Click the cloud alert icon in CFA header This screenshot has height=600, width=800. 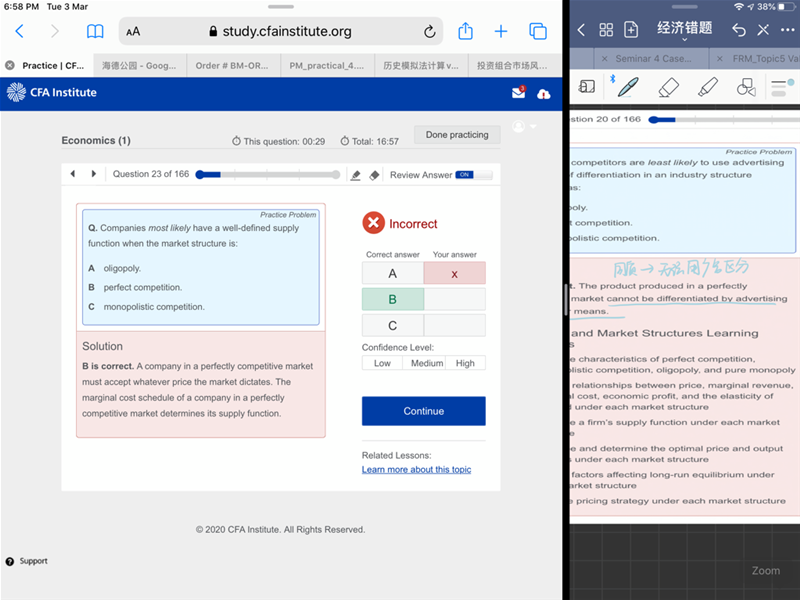[543, 94]
